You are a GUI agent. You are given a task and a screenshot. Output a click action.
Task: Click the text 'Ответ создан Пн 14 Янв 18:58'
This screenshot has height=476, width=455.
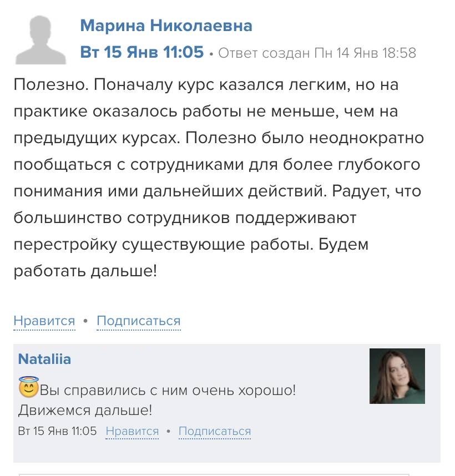(317, 53)
